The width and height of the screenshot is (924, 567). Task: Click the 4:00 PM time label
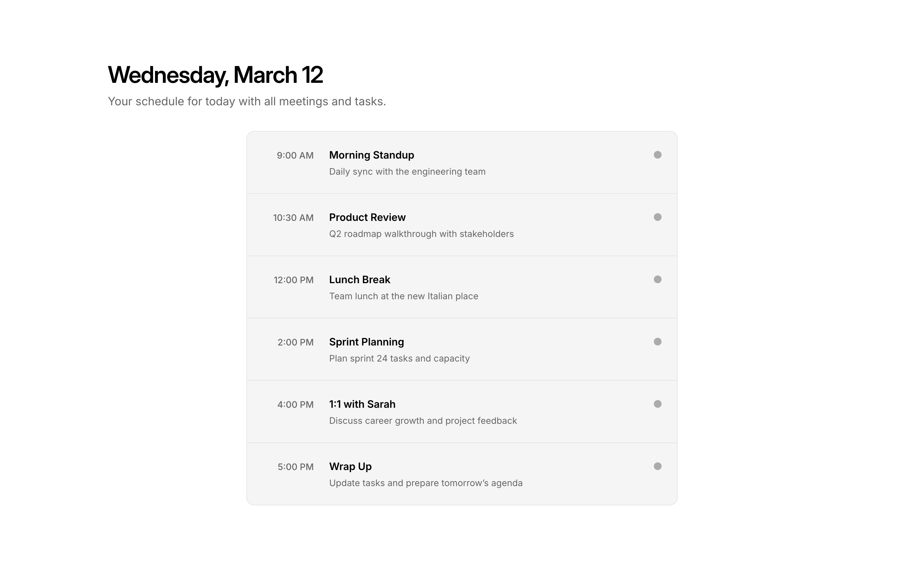coord(295,405)
